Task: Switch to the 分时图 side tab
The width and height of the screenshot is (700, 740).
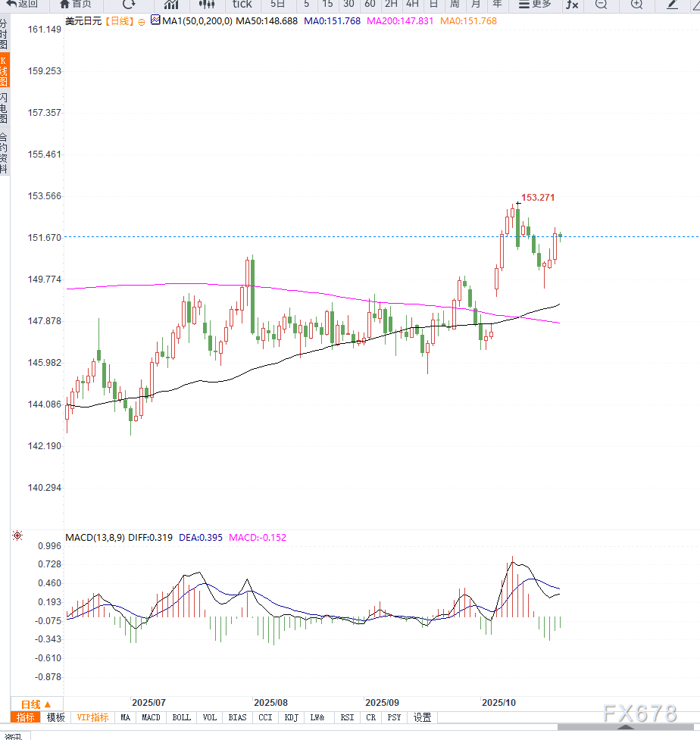Action: [5, 35]
